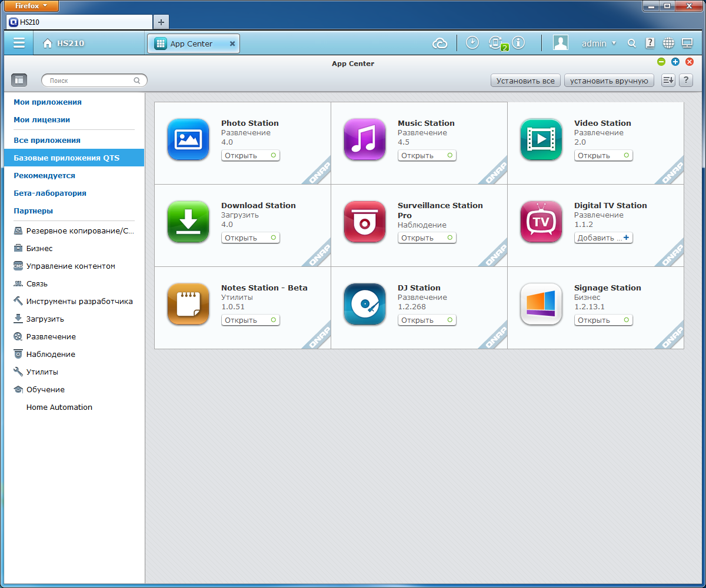
Task: Click the Установить все button
Action: coord(525,81)
